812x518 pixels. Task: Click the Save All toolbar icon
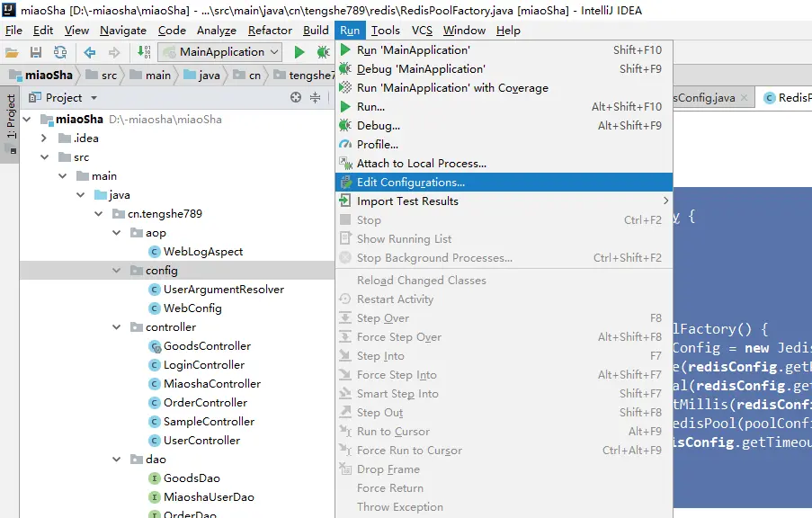point(36,52)
